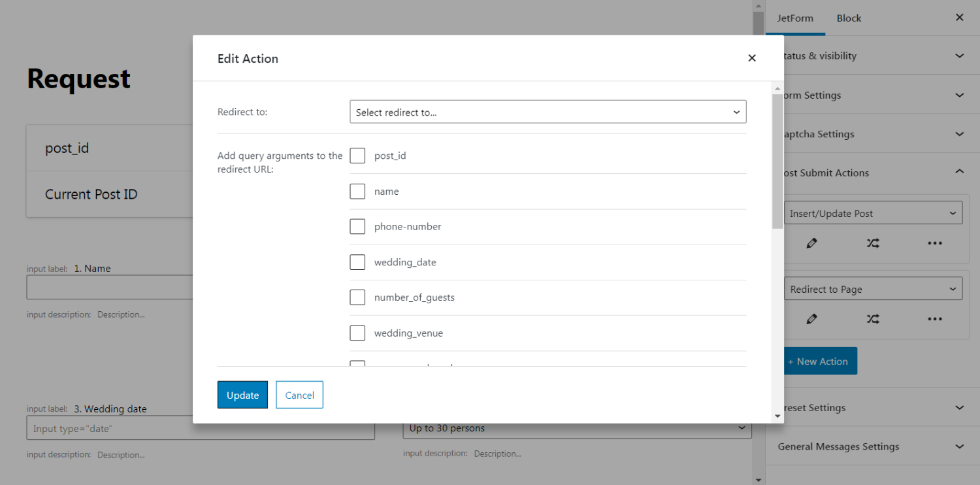Add a new action with New Action button

[x=819, y=361]
